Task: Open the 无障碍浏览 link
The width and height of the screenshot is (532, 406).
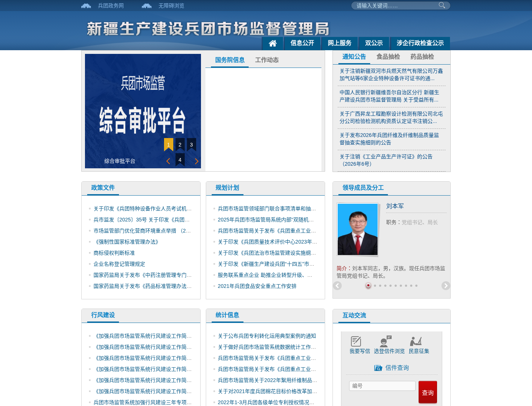Action: coord(171,6)
